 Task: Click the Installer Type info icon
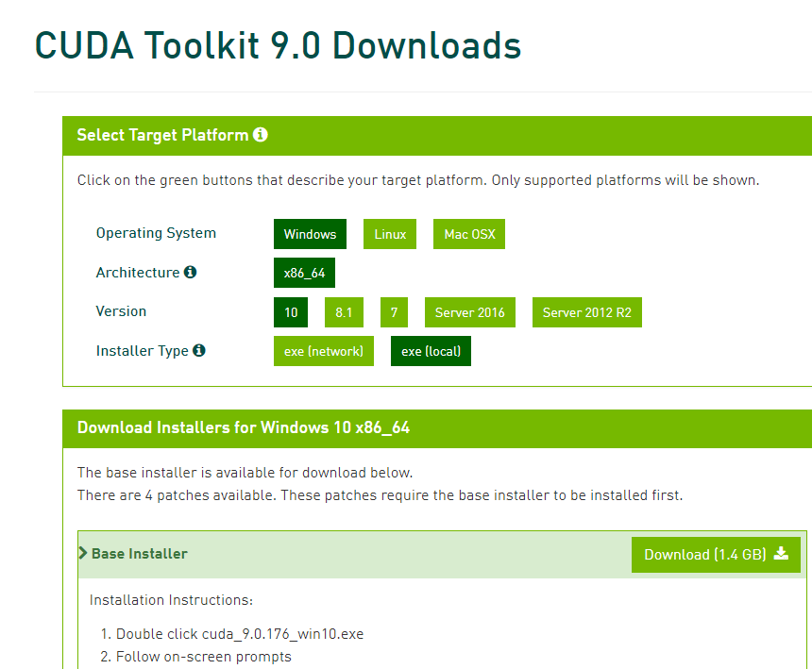199,351
